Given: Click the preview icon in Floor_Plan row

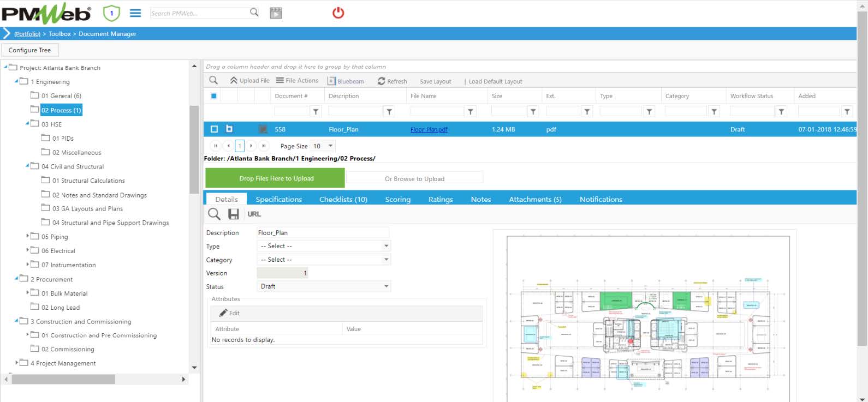Looking at the screenshot, I should point(263,129).
